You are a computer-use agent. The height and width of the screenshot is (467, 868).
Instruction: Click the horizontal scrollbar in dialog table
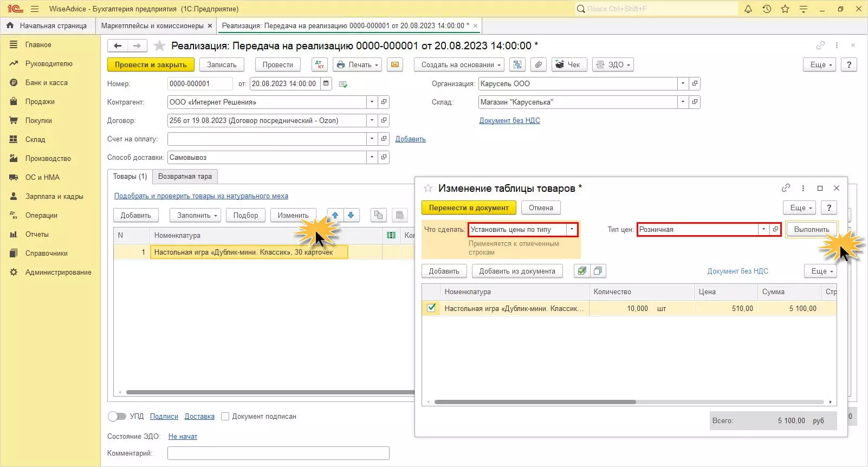coord(535,402)
